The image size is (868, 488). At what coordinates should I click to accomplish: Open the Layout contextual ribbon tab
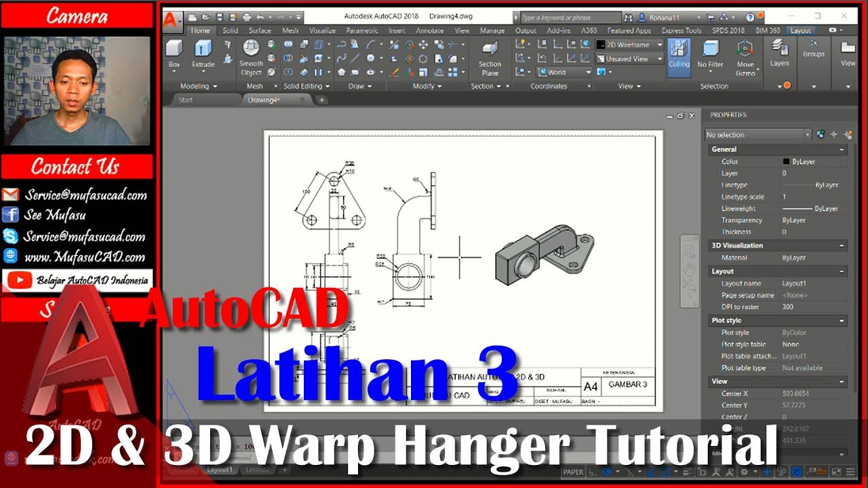[x=801, y=30]
